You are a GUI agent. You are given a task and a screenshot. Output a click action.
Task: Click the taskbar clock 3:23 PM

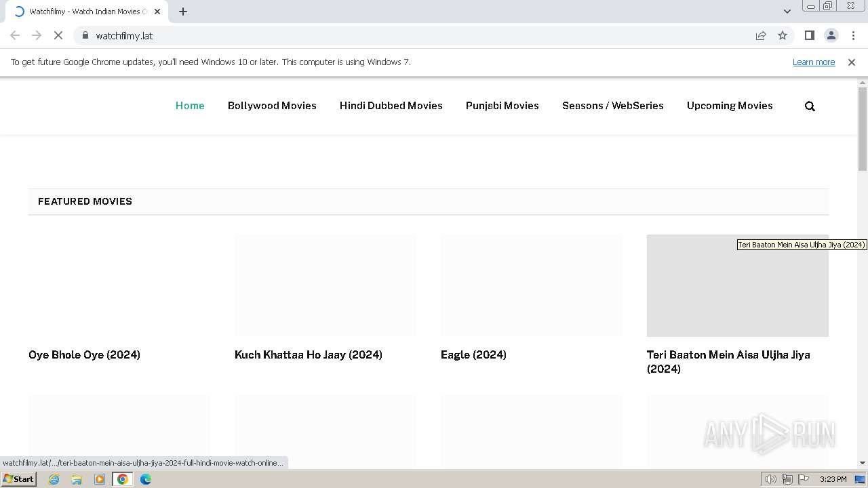point(833,479)
